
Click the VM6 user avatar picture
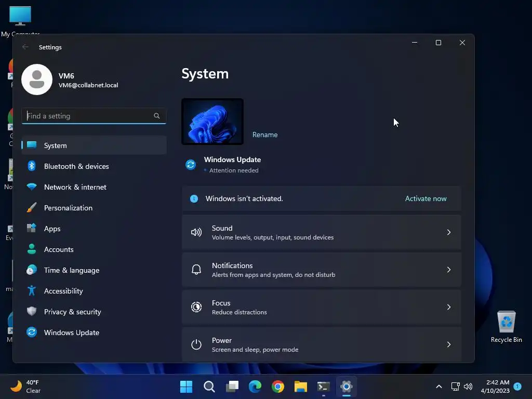[x=37, y=79]
